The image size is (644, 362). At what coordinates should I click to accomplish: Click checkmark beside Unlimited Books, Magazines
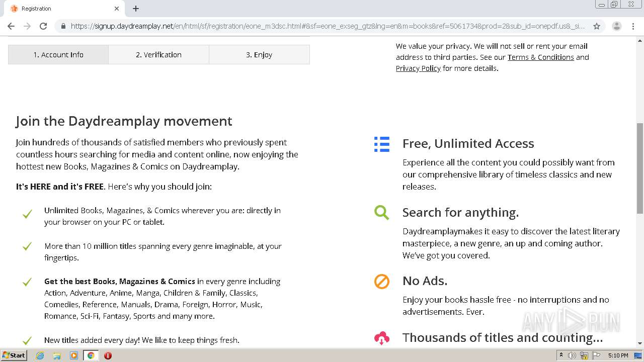(27, 214)
